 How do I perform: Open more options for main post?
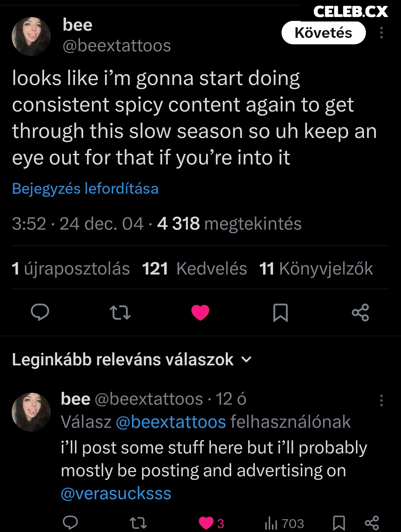coord(382,33)
